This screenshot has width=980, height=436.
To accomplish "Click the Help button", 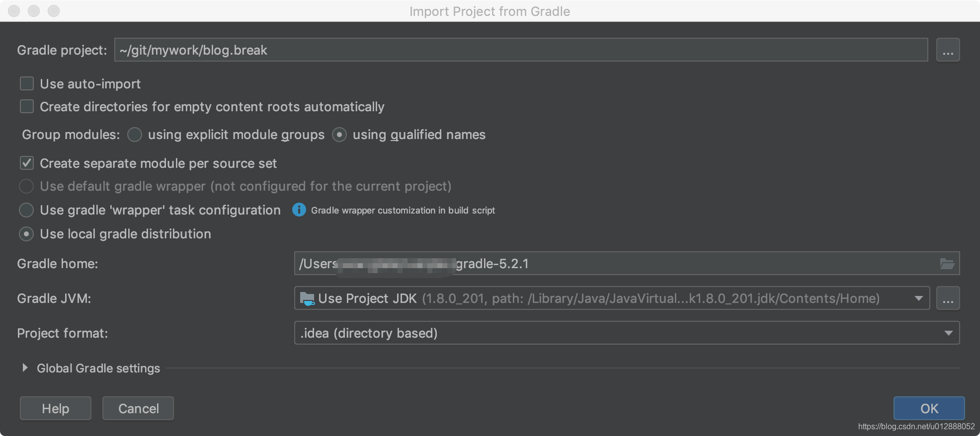I will [56, 408].
